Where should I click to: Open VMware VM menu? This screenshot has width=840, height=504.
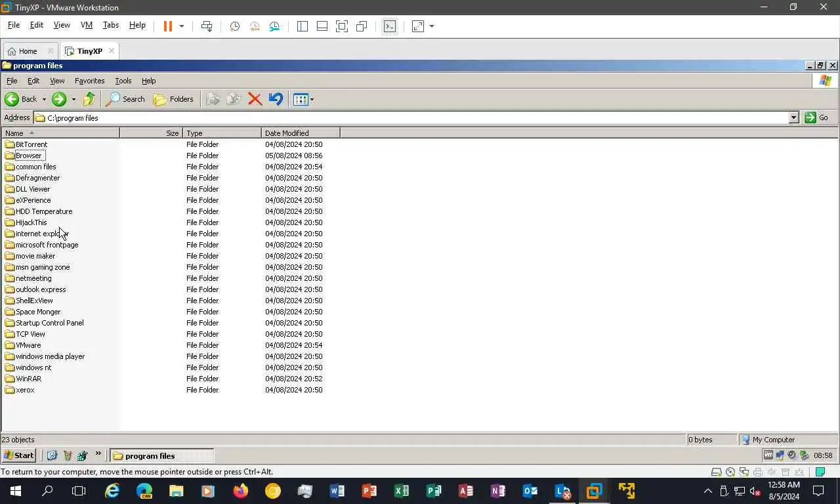tap(87, 25)
